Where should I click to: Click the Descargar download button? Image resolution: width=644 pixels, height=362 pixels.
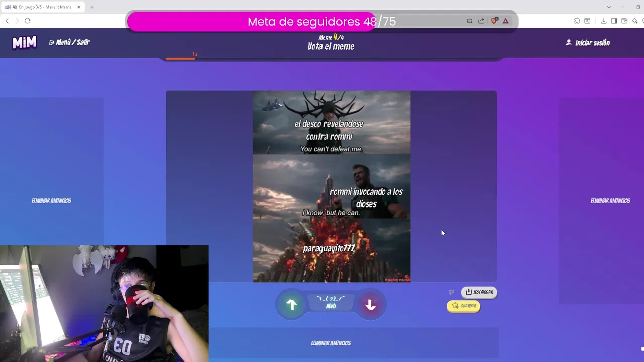[479, 292]
